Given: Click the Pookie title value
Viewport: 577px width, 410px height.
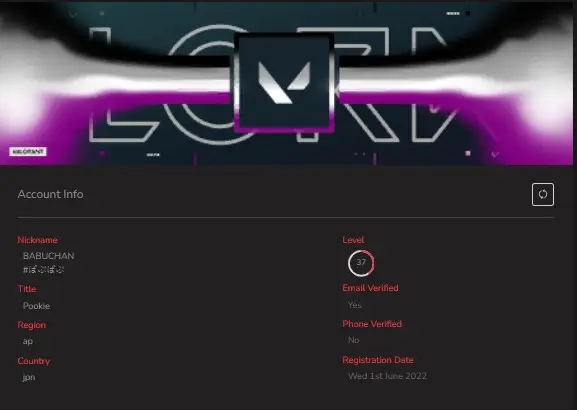Looking at the screenshot, I should click(36, 306).
